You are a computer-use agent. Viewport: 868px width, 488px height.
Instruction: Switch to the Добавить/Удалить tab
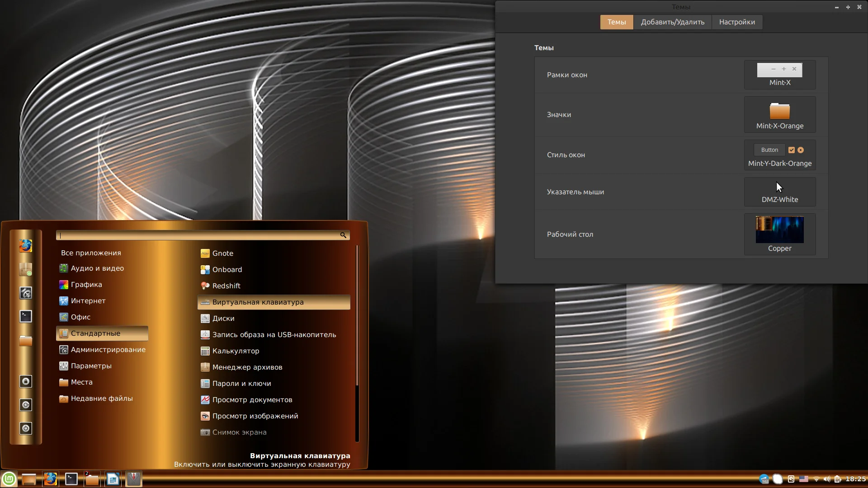(x=672, y=22)
